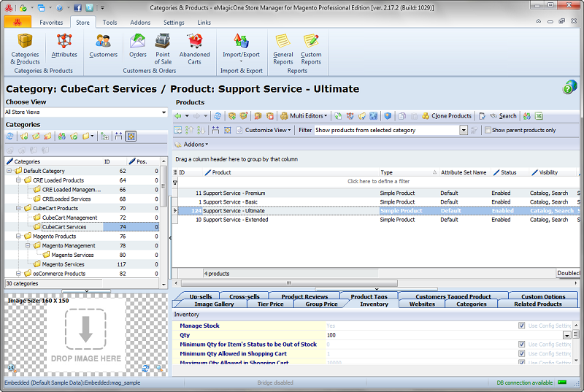584x392 pixels.
Task: Open the Attributes manager in the ribbon
Action: pyautogui.click(x=64, y=45)
